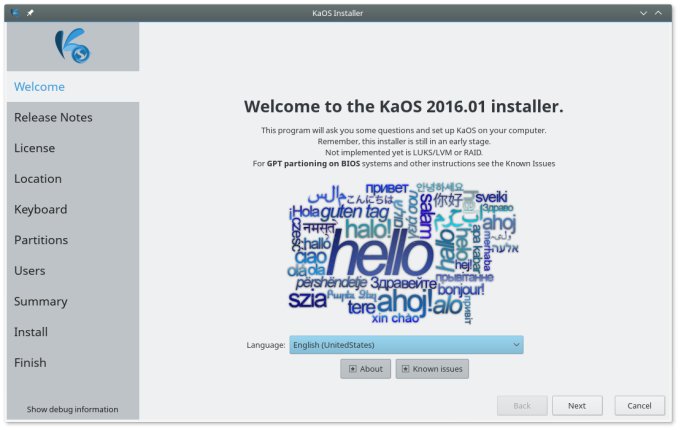Select the Partitions step

[x=73, y=240]
